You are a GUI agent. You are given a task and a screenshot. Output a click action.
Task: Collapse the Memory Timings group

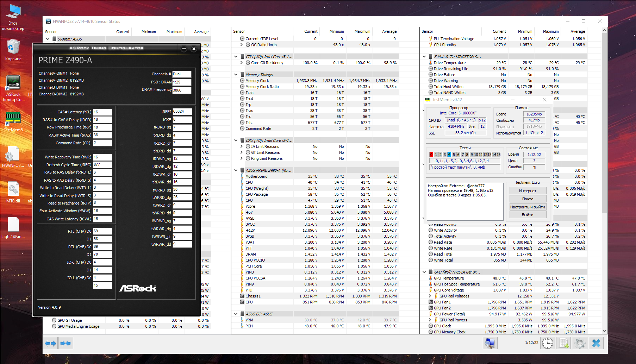coord(236,75)
